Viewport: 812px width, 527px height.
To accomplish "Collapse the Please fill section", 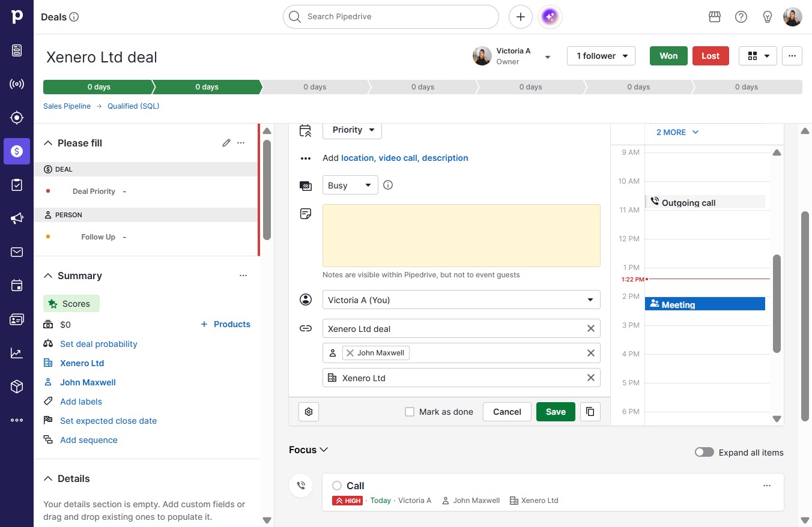I will click(48, 143).
